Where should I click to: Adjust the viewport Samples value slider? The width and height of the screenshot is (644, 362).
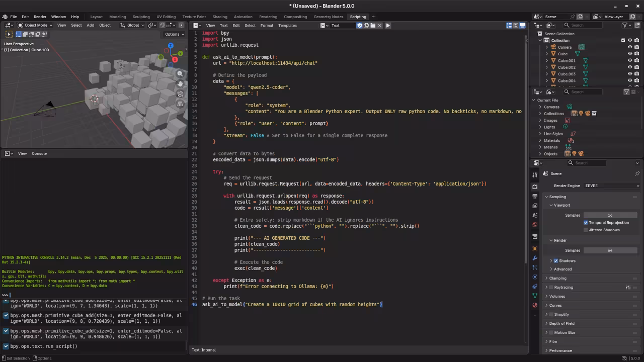pos(610,215)
